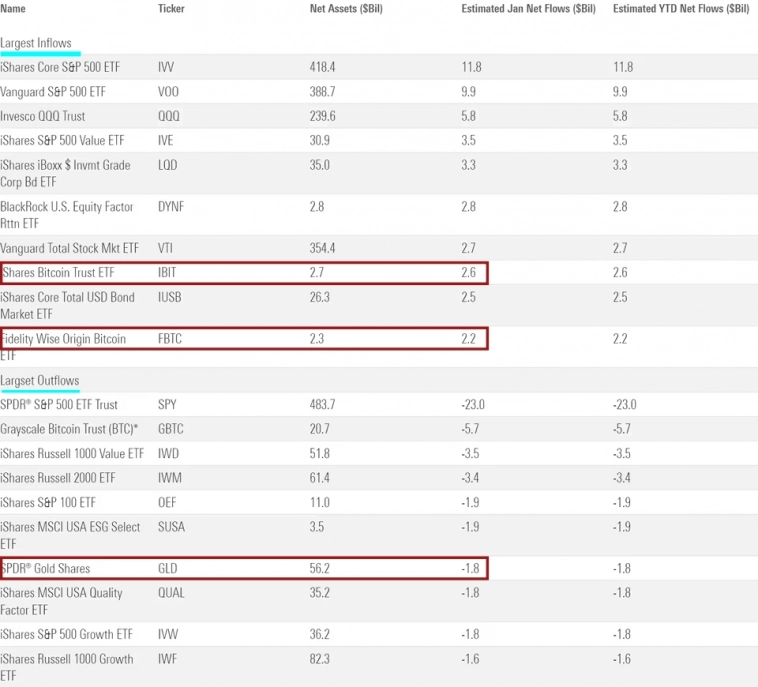Click the DYNF ticker cell
The height and width of the screenshot is (687, 758).
click(x=171, y=207)
